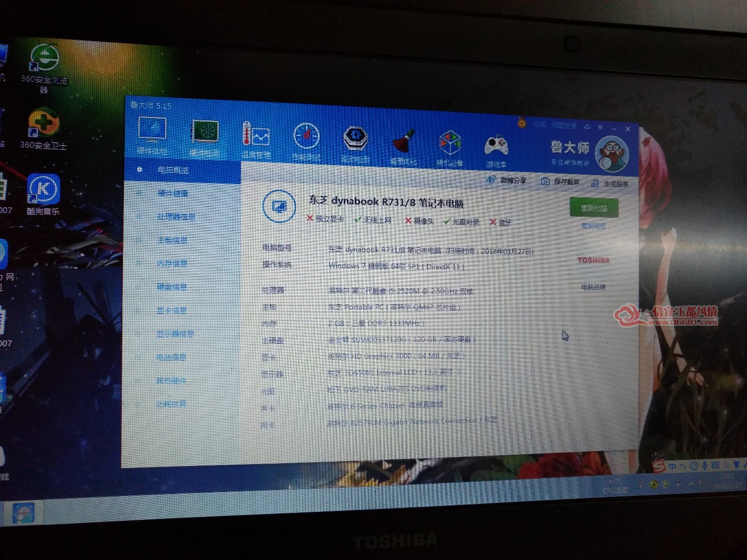Click the 鲁大师 mascot avatar

pyautogui.click(x=612, y=154)
